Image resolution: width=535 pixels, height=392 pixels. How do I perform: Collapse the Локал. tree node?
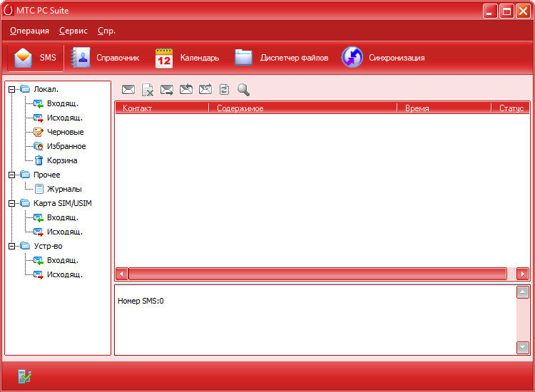click(x=12, y=90)
